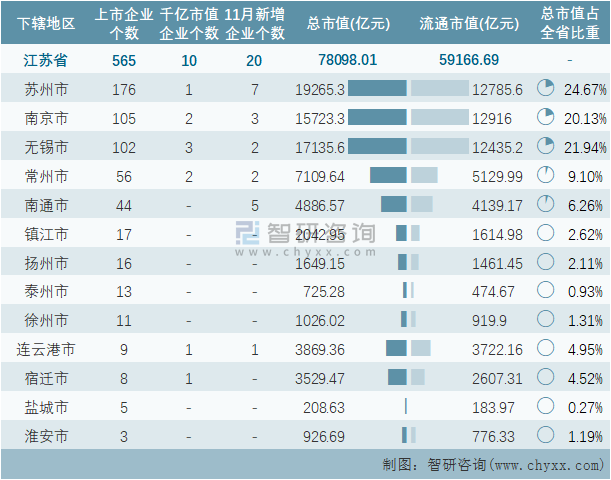Click the 江苏省 summary row label
This screenshot has width=611, height=480.
tap(47, 60)
